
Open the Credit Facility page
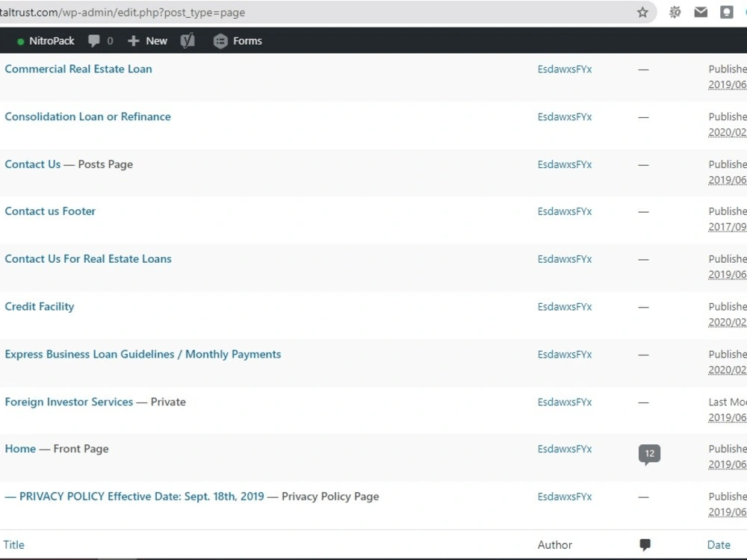(x=40, y=307)
